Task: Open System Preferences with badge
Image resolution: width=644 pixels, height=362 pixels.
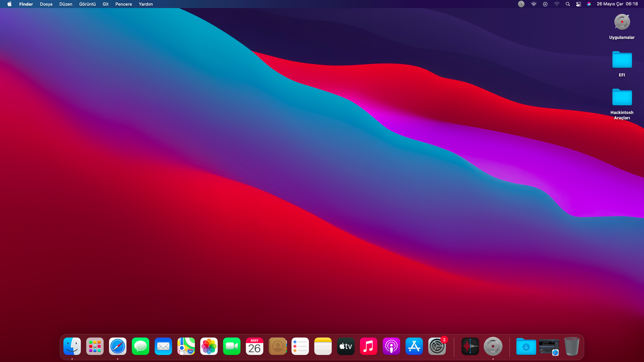Action: click(x=437, y=346)
